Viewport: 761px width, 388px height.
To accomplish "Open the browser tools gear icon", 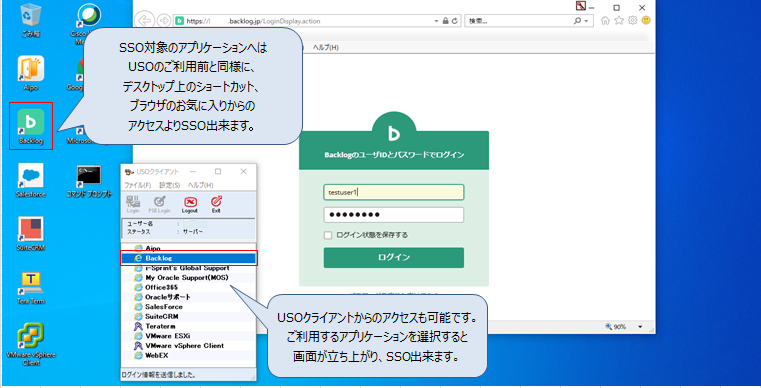I will pyautogui.click(x=632, y=20).
